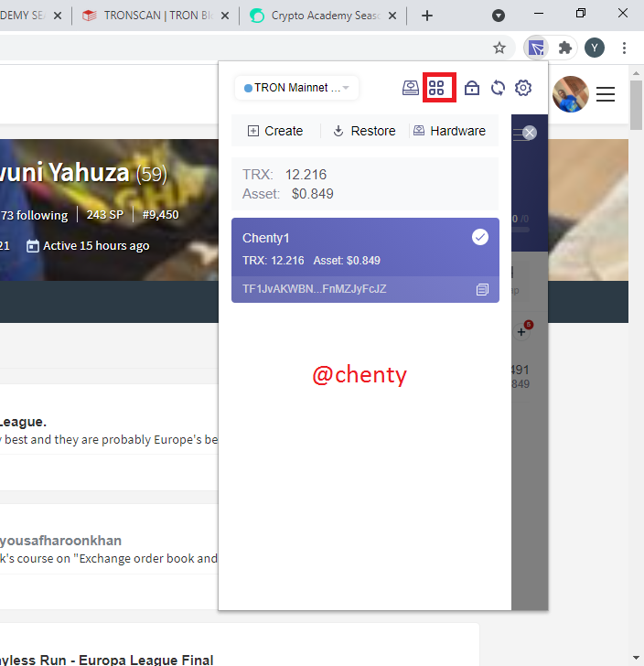The image size is (644, 666).
Task: Click the scrollbar down arrow
Action: 636,658
